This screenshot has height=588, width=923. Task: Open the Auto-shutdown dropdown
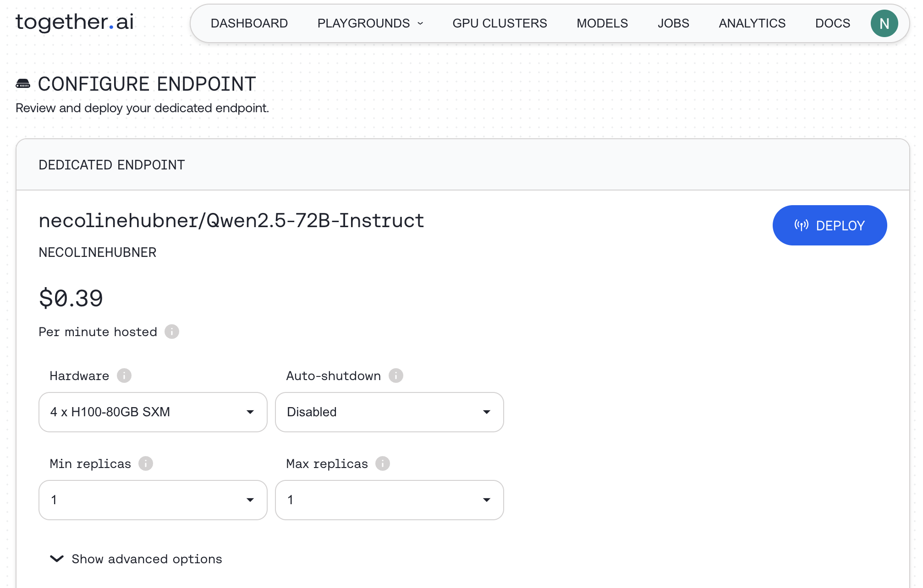[389, 412]
